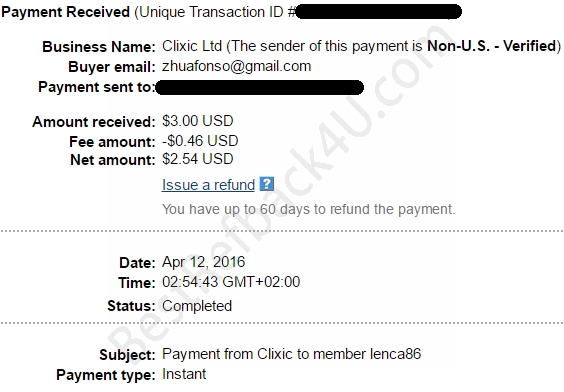
Task: Click the 60 days refund notice text
Action: (x=308, y=209)
